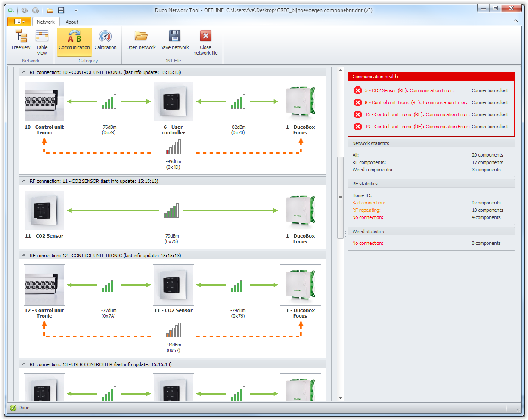This screenshot has width=528, height=420.
Task: Click the orange 'Bad connection:' label
Action: pos(369,203)
